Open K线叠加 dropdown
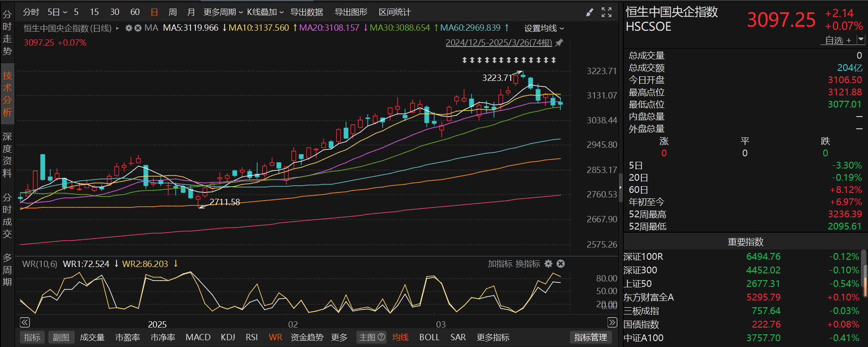 [265, 12]
